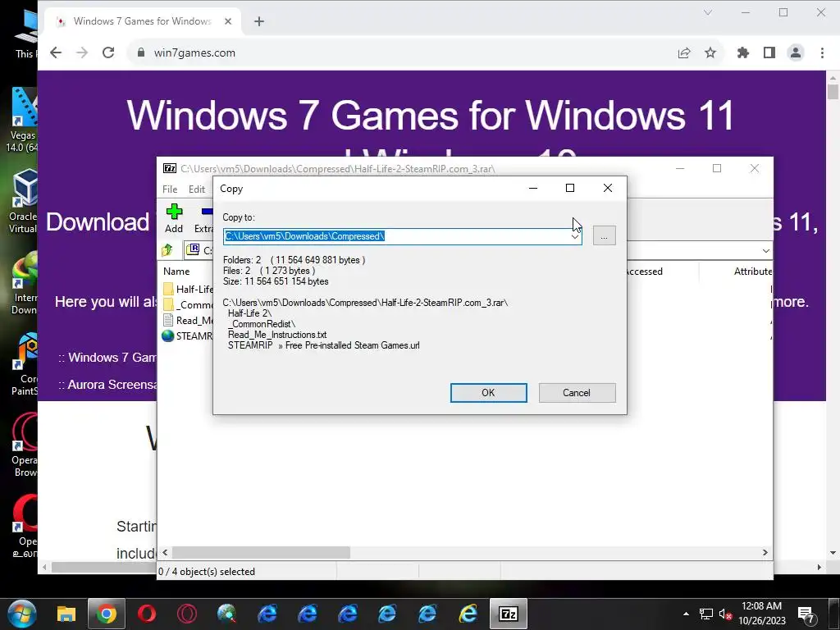The image size is (840, 630).
Task: Click Cancel in the Copy dialog
Action: tap(577, 393)
